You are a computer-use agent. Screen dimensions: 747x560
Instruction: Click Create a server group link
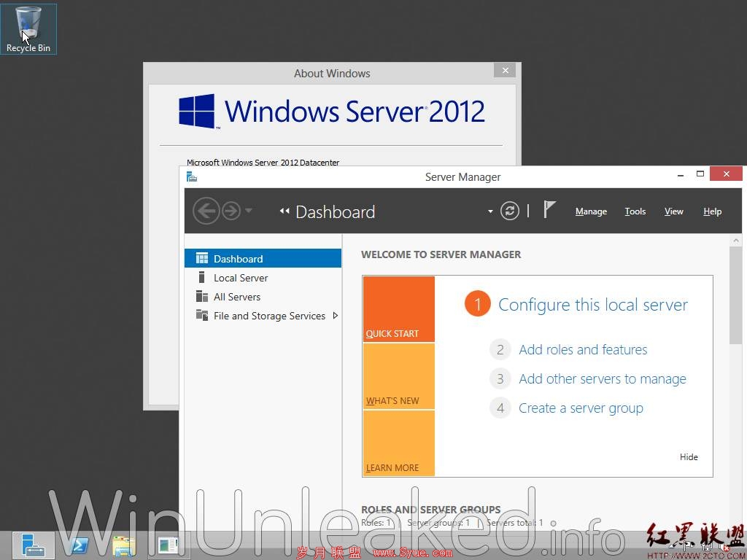tap(581, 408)
